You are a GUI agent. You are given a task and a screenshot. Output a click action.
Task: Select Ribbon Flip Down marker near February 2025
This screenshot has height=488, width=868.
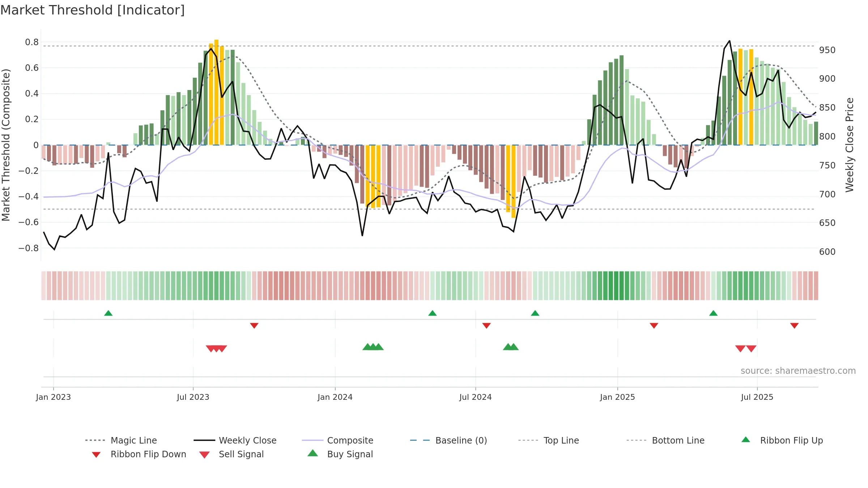tap(654, 326)
